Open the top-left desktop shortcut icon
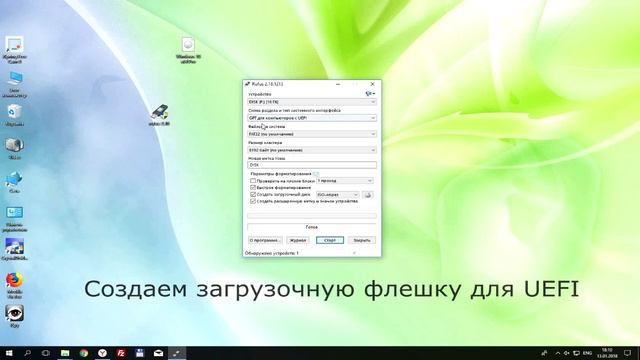Screen dimensions: 640x360 point(14,50)
